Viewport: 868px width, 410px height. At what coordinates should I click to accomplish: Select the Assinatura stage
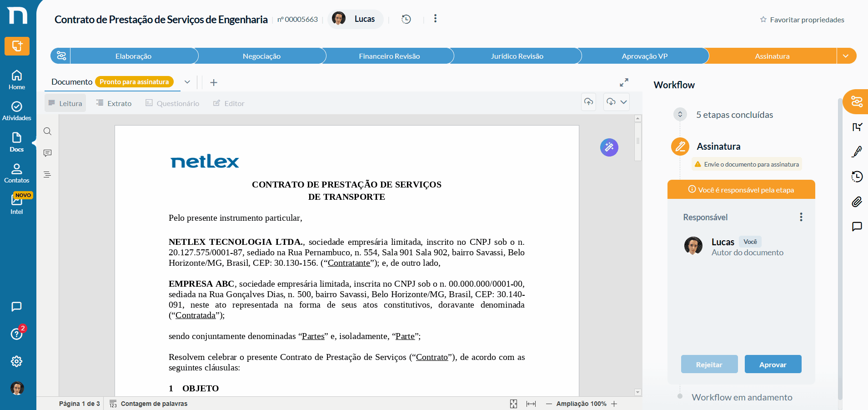[x=772, y=56]
